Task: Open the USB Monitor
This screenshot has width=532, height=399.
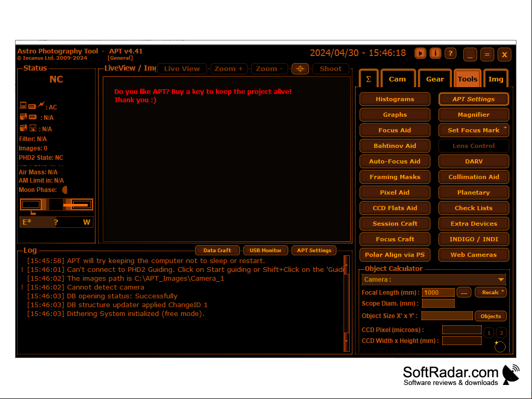Action: tap(266, 251)
